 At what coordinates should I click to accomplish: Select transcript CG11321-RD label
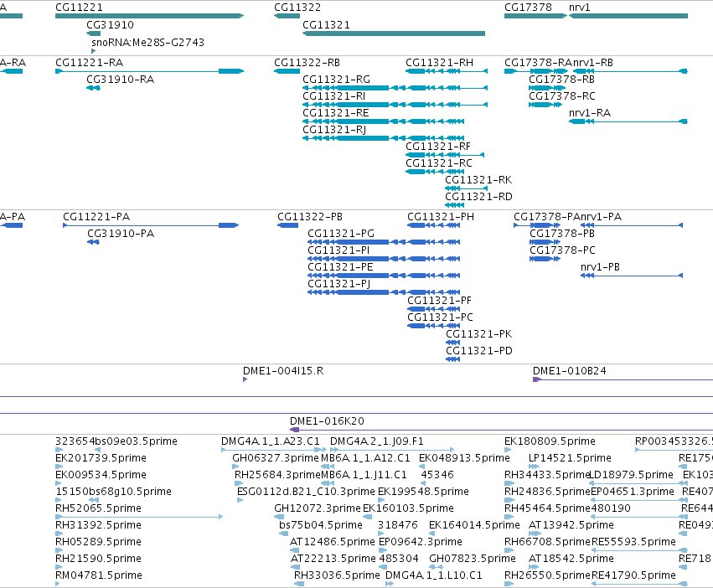tap(478, 197)
